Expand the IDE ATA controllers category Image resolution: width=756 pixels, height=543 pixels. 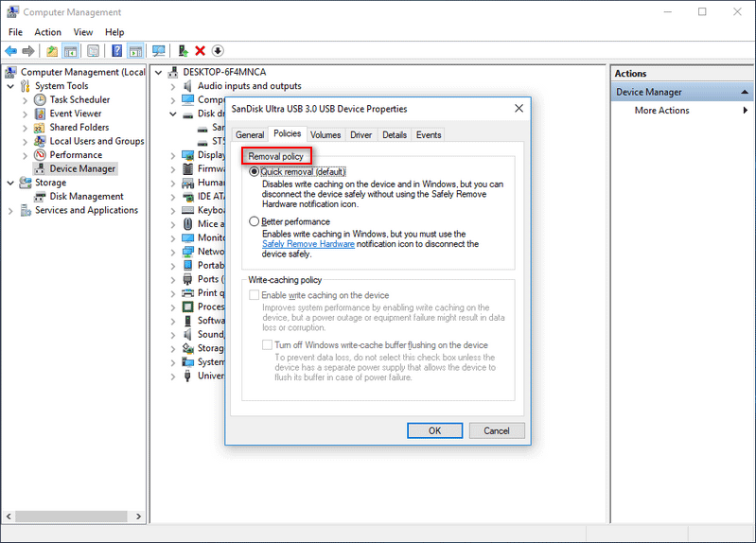[172, 197]
